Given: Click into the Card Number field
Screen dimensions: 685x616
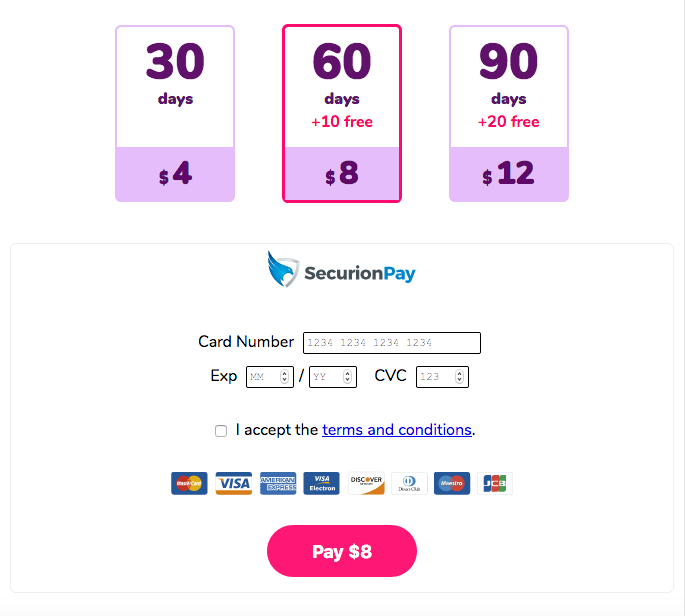Looking at the screenshot, I should coord(392,343).
